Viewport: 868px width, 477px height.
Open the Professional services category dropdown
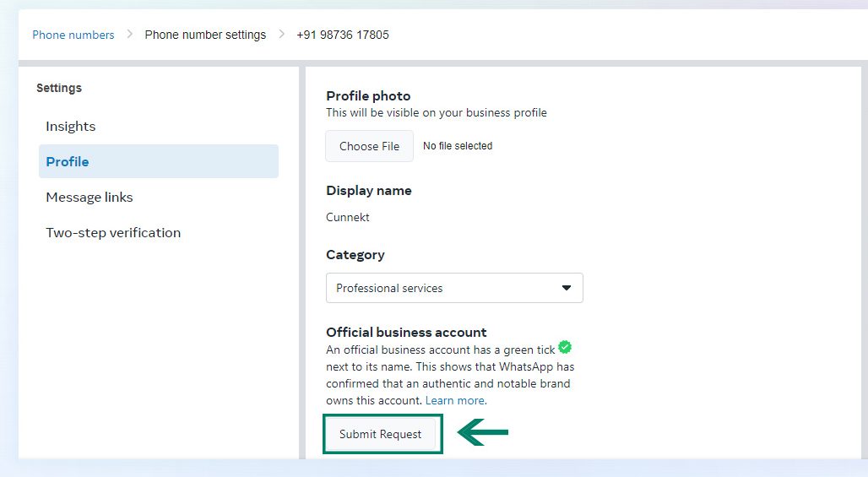click(454, 288)
